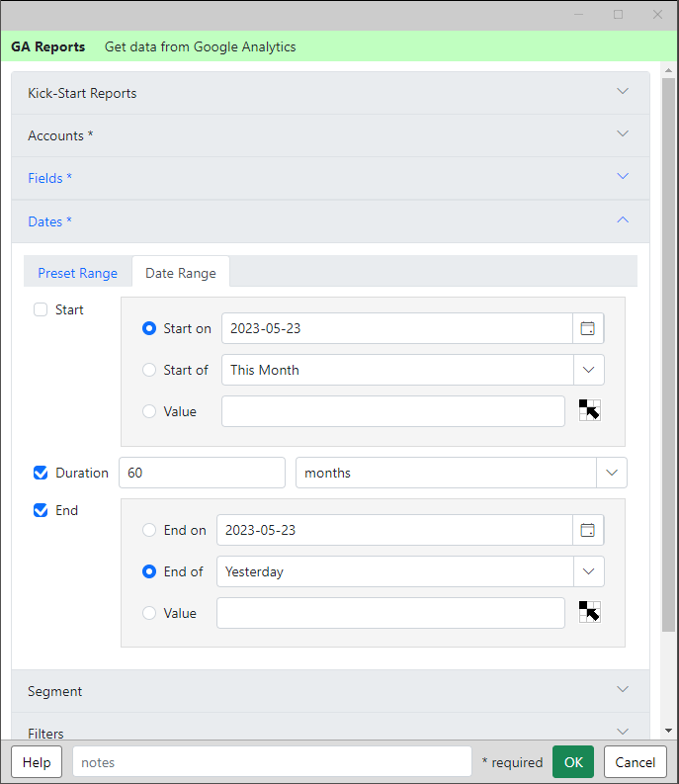Click cell reference picker for End Value

click(x=589, y=612)
